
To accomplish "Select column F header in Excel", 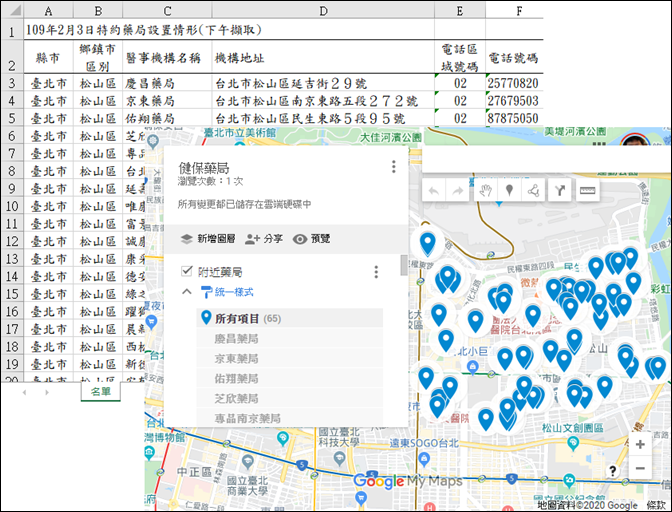I will tap(519, 10).
